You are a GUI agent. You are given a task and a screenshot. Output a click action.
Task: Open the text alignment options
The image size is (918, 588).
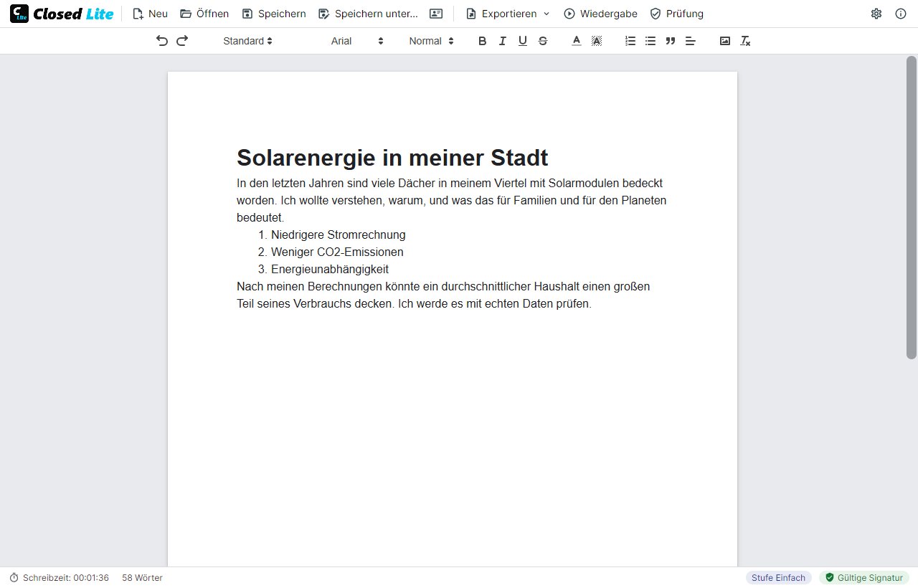pyautogui.click(x=691, y=41)
